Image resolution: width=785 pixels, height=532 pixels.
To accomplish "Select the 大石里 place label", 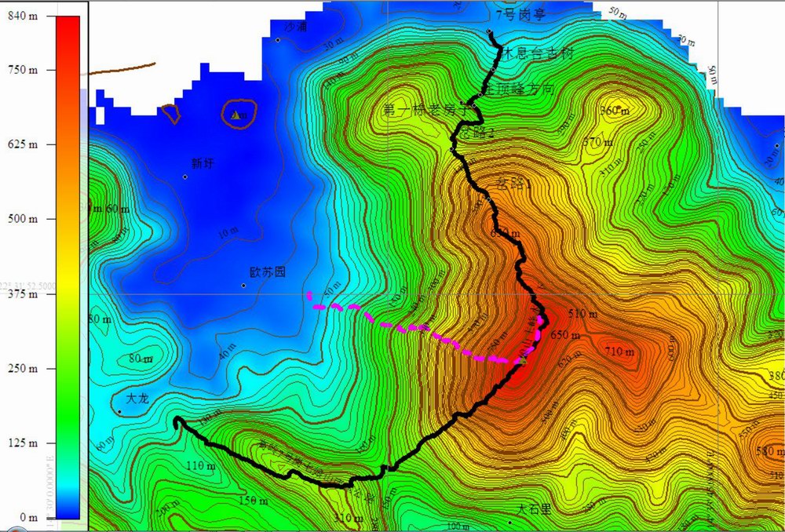I will point(534,509).
